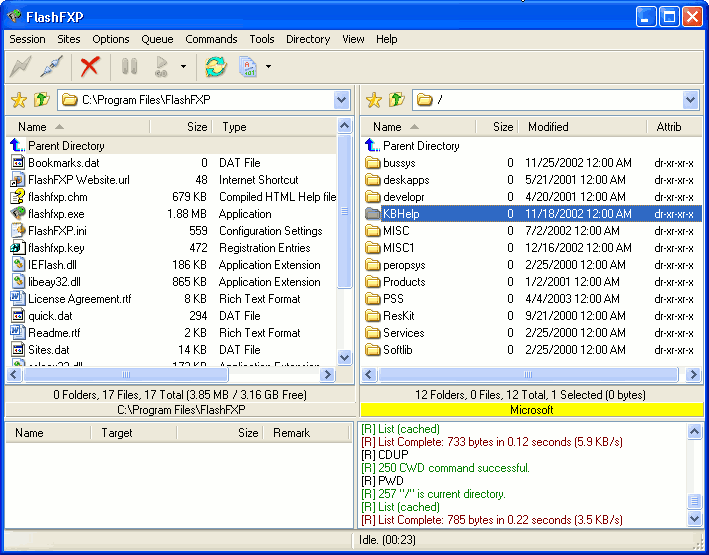Click the Connect lightning bolt toolbar icon
709x555 pixels.
click(x=21, y=66)
